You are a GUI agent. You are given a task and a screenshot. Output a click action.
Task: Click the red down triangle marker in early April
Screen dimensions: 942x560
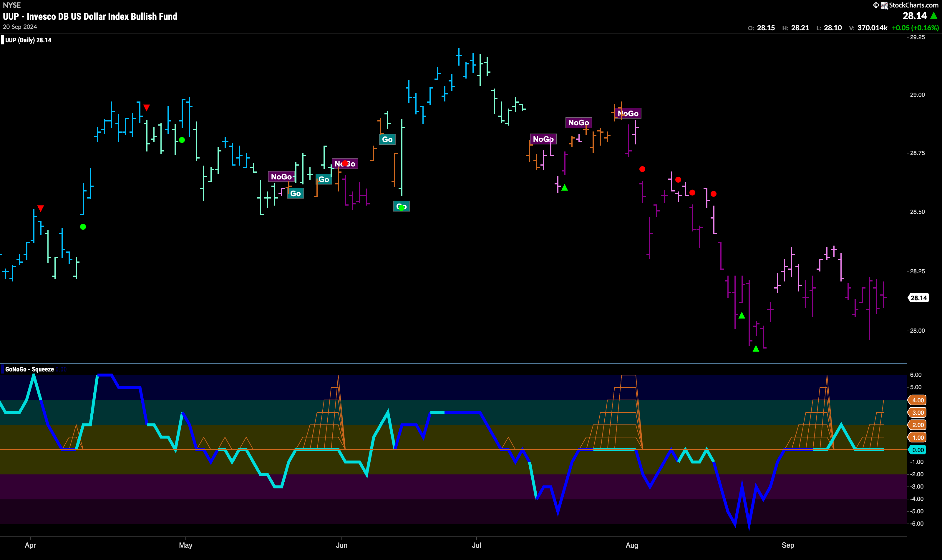click(x=41, y=208)
